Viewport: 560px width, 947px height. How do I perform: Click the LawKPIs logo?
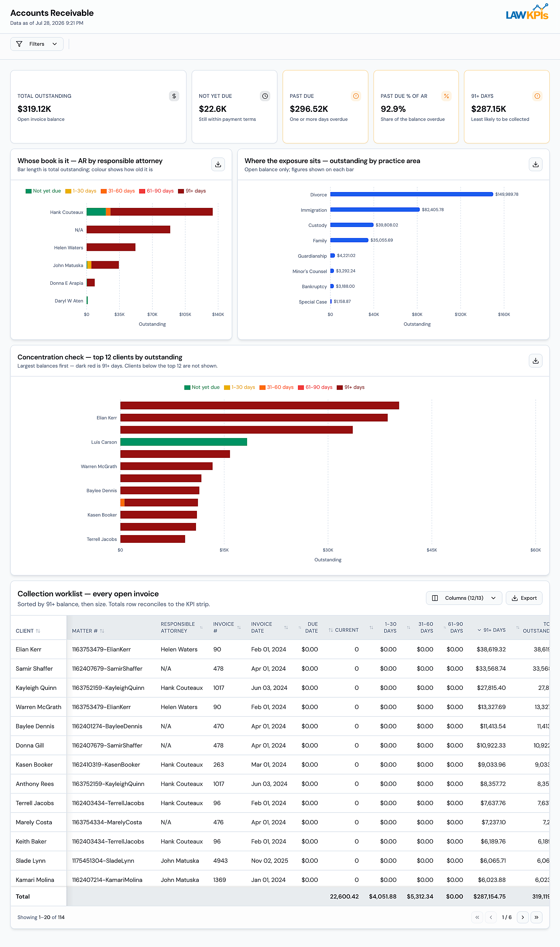[x=527, y=12]
